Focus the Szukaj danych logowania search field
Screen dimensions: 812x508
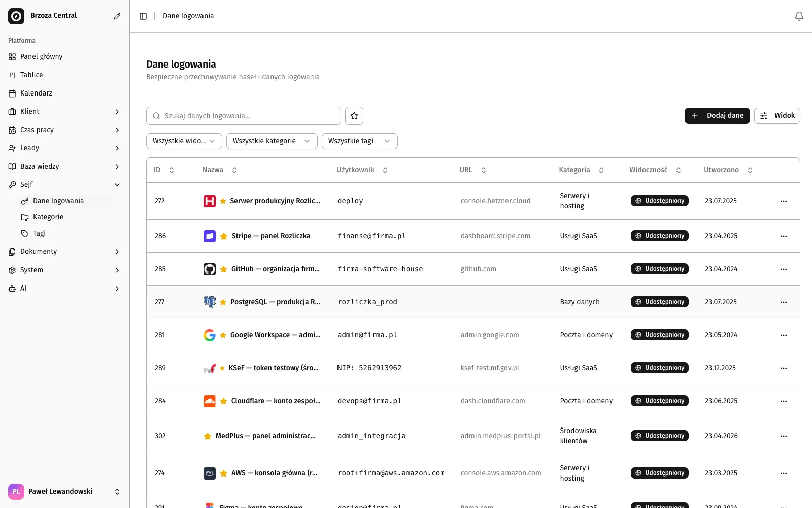click(x=244, y=116)
